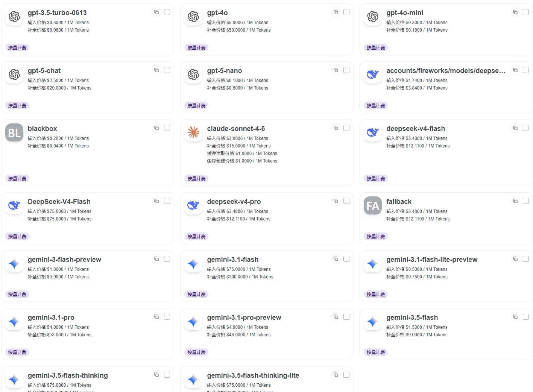
Task: Click the 输入价格 $1.7400 price line
Action: tap(417, 81)
